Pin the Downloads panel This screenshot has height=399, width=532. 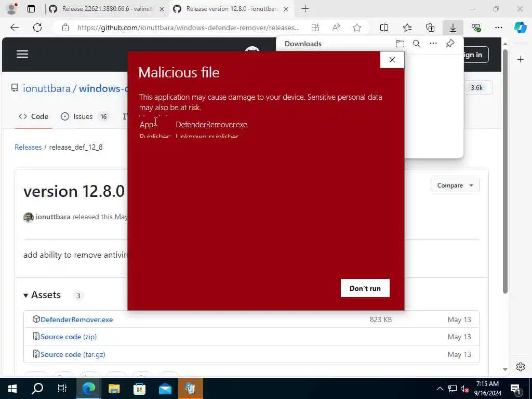[450, 44]
